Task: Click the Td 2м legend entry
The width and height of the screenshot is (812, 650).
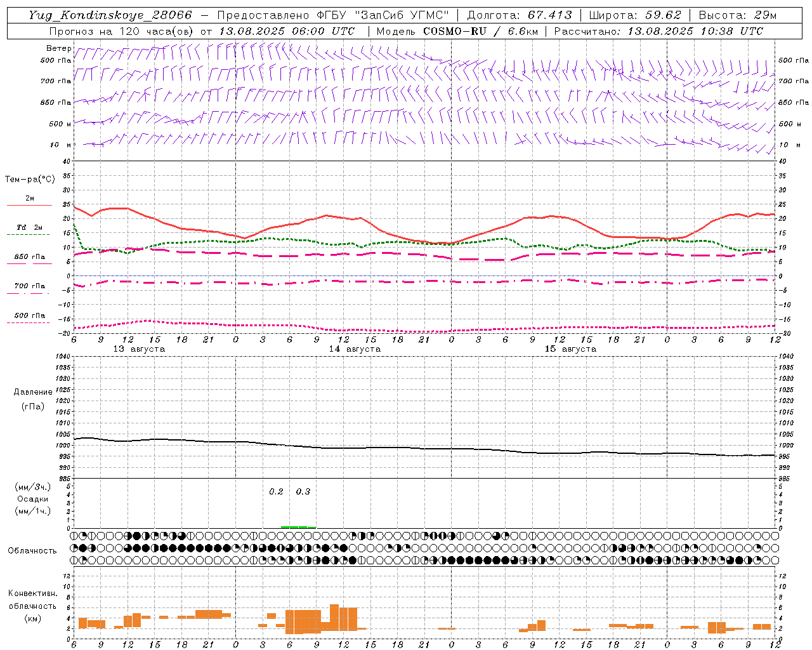Action: click(x=30, y=227)
